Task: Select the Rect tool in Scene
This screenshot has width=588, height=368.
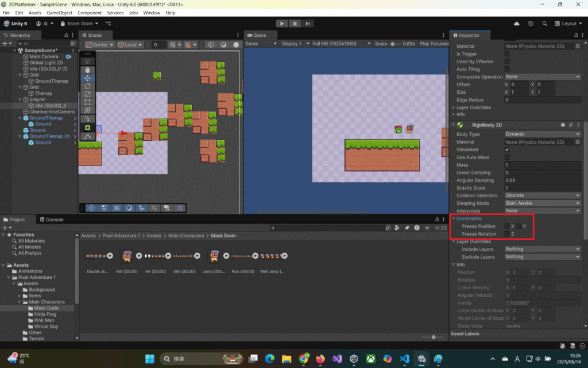Action: tap(87, 102)
